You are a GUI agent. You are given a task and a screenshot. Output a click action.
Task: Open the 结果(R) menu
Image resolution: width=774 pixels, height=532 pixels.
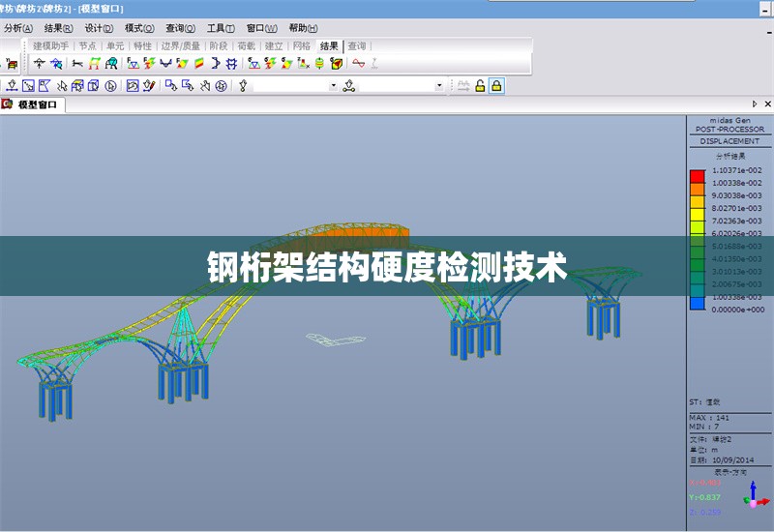(59, 28)
